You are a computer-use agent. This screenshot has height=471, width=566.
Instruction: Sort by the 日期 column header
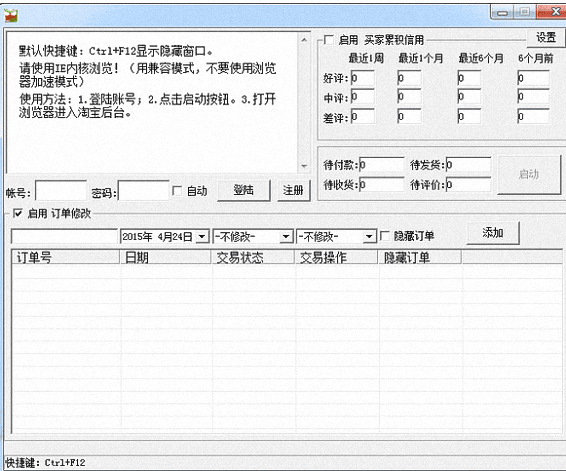click(x=166, y=257)
